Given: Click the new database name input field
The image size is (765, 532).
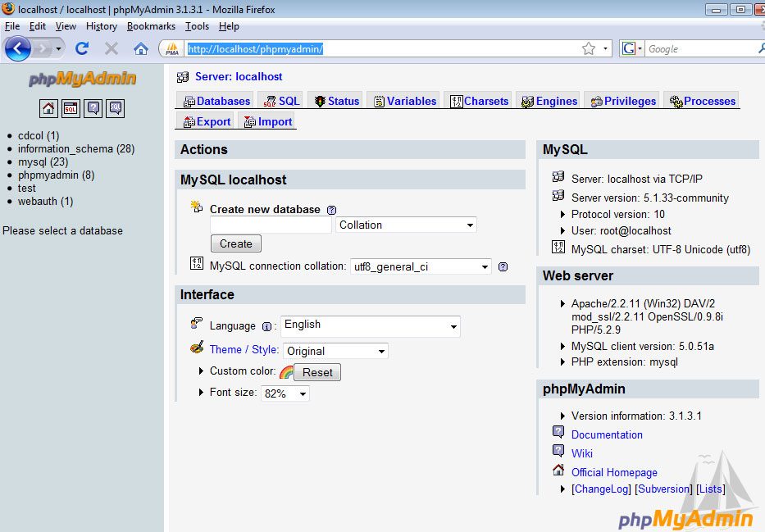Looking at the screenshot, I should pos(271,225).
